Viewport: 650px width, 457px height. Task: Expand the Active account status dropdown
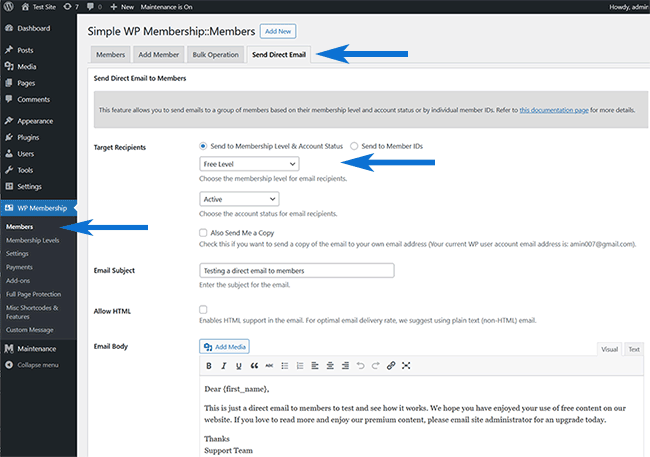point(239,199)
